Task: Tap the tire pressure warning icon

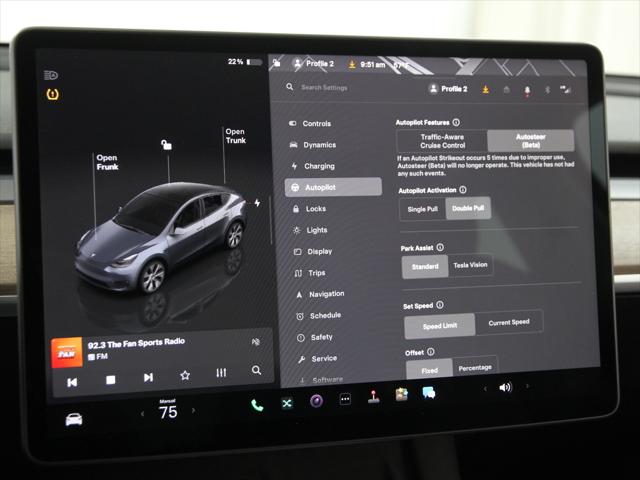Action: (53, 95)
